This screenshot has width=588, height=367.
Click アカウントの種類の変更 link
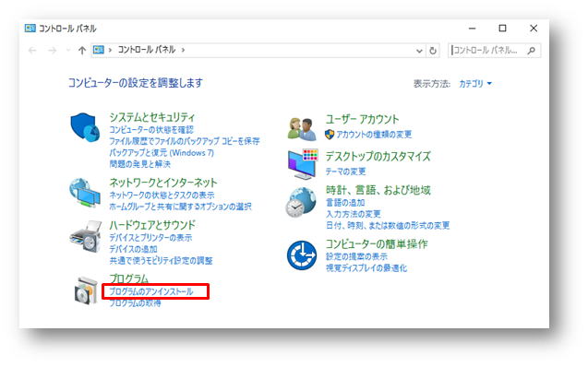374,135
